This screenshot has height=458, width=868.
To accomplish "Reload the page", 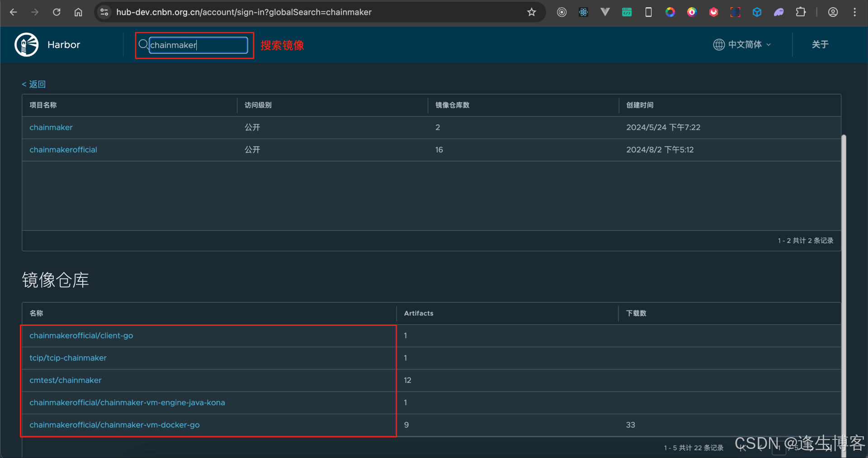I will coord(57,12).
